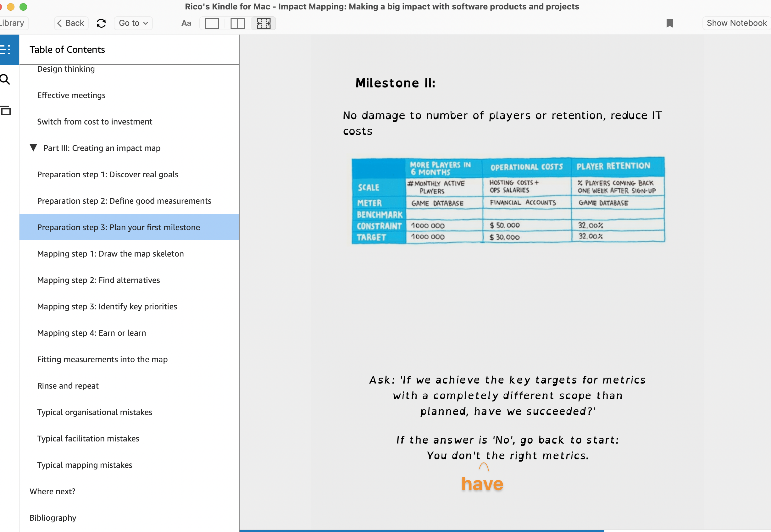Click the Table of Contents sidebar icon
The width and height of the screenshot is (771, 532).
[x=6, y=50]
